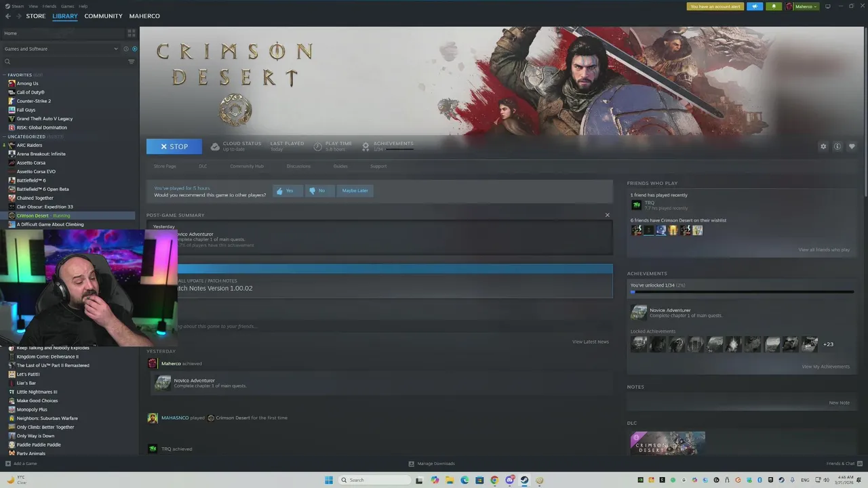Open the MAHERCO profile tab

144,16
